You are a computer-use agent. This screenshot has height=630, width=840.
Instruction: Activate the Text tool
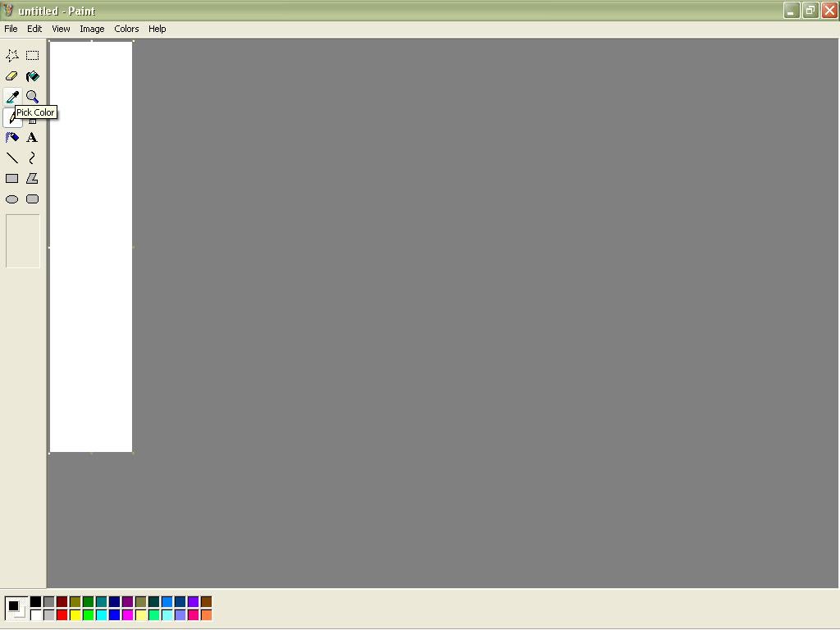tap(32, 137)
